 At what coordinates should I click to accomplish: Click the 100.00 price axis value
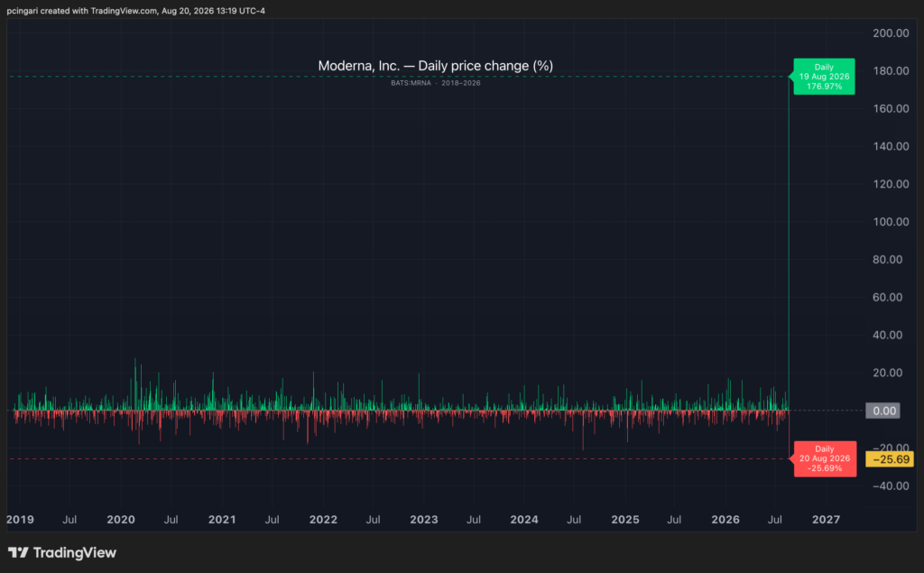tap(891, 222)
